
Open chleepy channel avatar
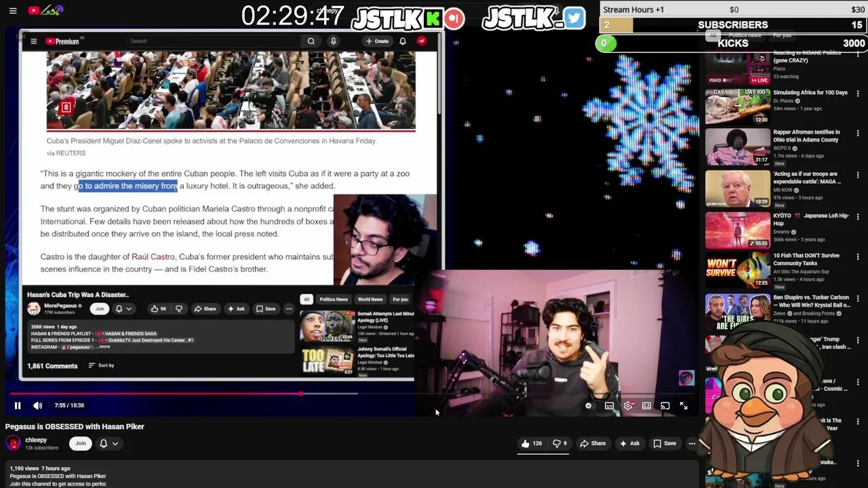pos(13,443)
